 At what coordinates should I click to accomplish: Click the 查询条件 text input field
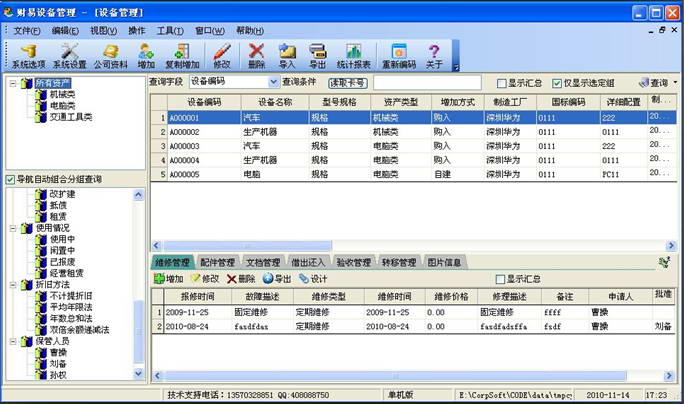pyautogui.click(x=427, y=83)
